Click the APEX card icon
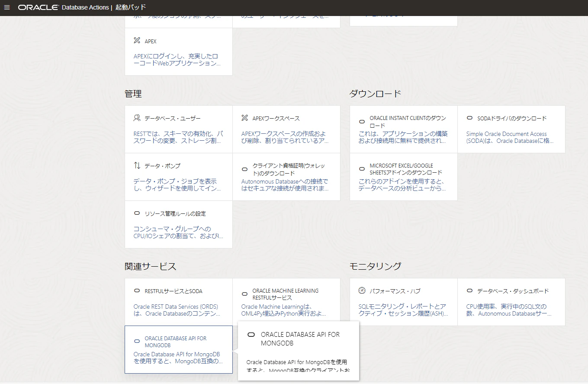Viewport: 588px width, 384px height. click(x=137, y=41)
